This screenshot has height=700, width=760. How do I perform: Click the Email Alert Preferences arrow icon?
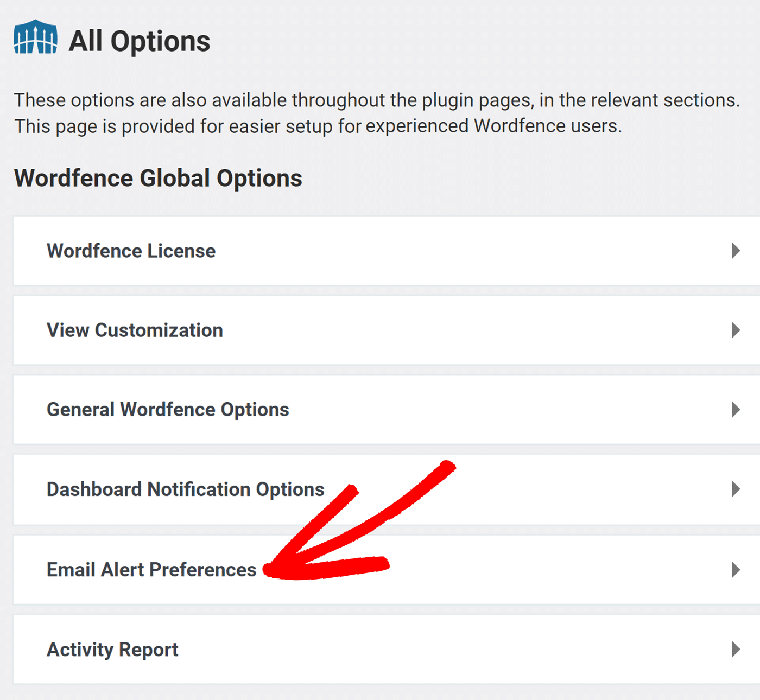coord(736,570)
